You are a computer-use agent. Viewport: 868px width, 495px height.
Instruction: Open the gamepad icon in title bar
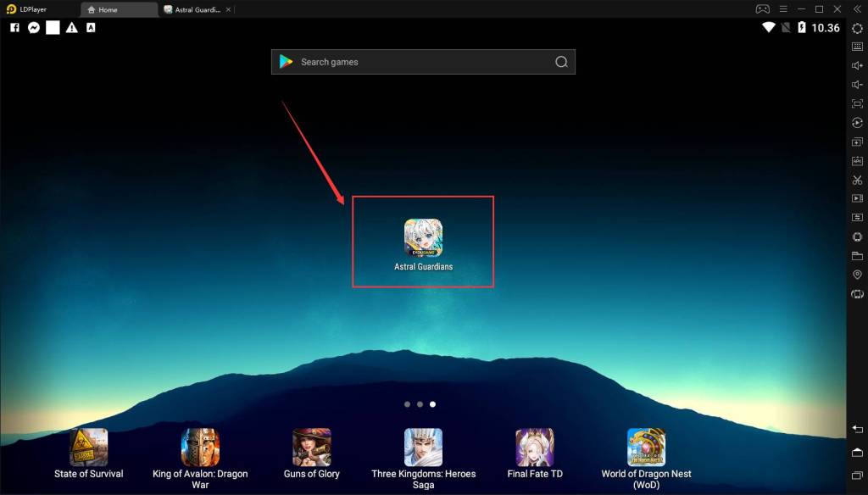pos(762,9)
